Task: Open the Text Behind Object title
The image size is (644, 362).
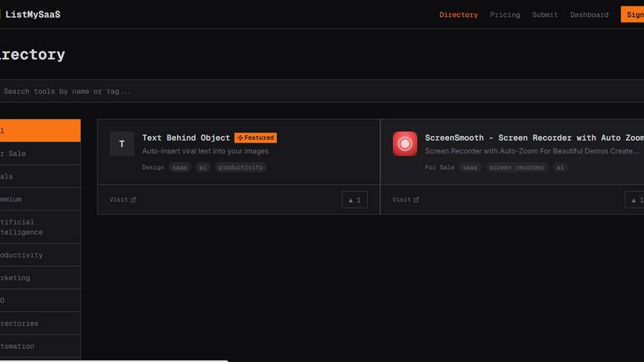Action: pos(186,138)
